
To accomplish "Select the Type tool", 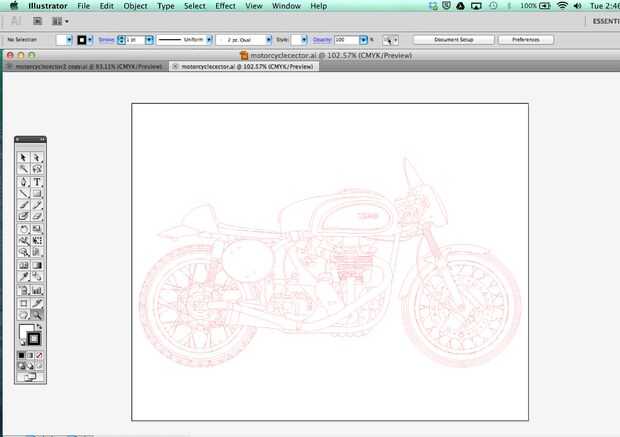I will 37,182.
